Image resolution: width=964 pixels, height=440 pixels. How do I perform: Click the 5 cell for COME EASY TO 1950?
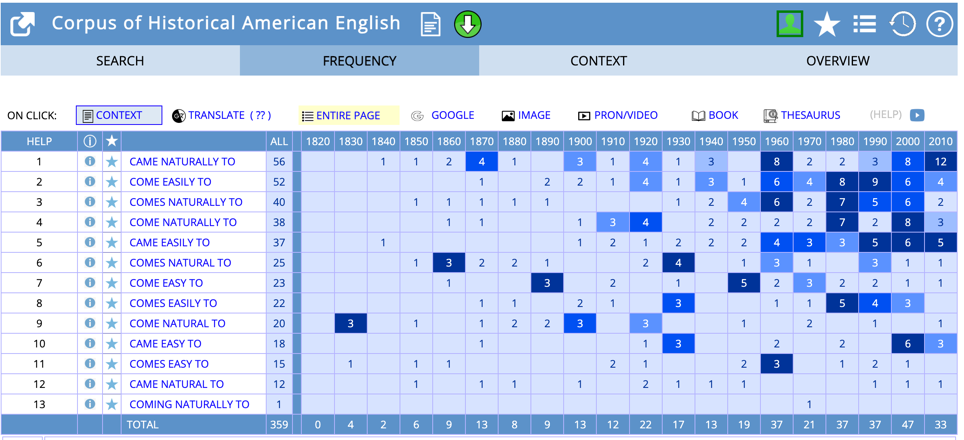tap(744, 283)
